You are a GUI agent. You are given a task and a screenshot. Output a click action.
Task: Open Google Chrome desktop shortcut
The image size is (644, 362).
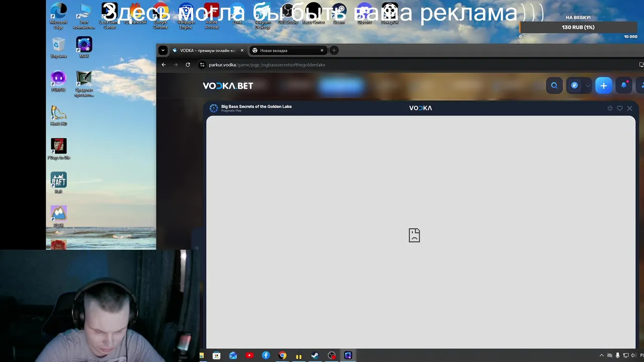160,16
